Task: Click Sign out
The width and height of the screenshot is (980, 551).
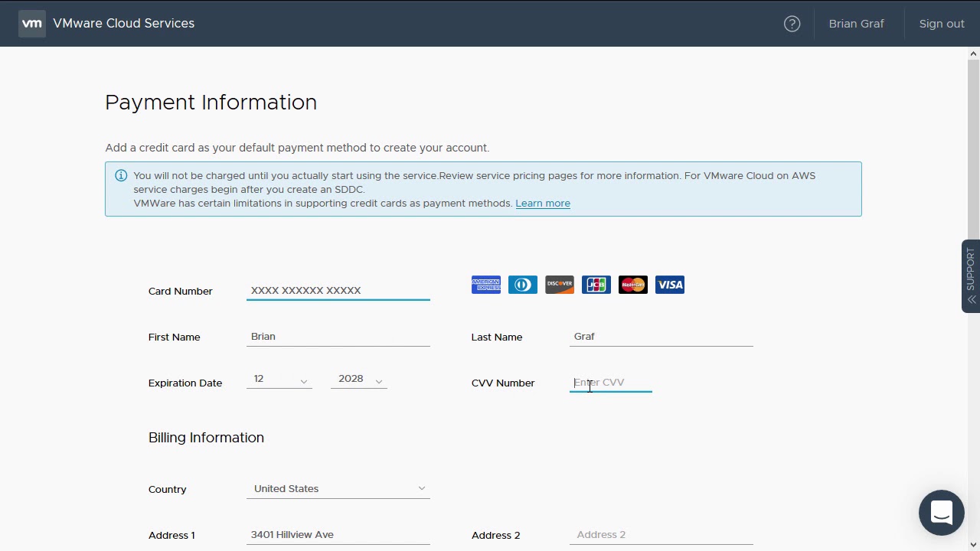Action: tap(941, 24)
